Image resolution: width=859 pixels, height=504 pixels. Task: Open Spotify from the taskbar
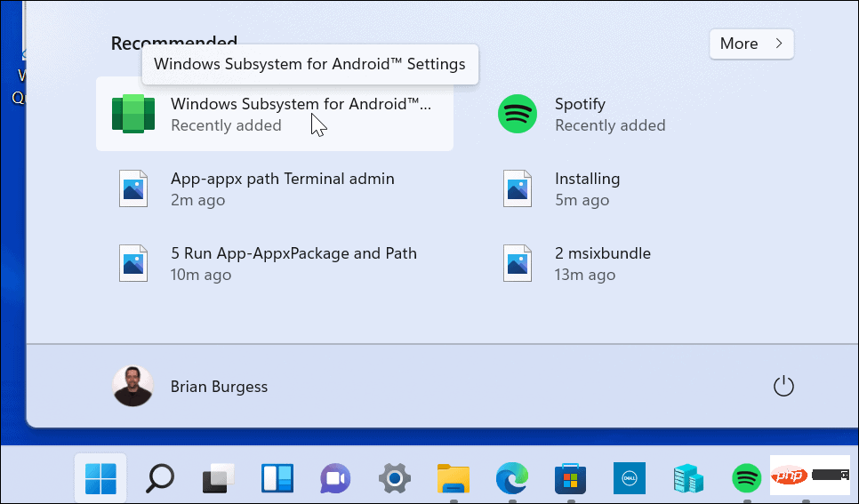pos(747,478)
